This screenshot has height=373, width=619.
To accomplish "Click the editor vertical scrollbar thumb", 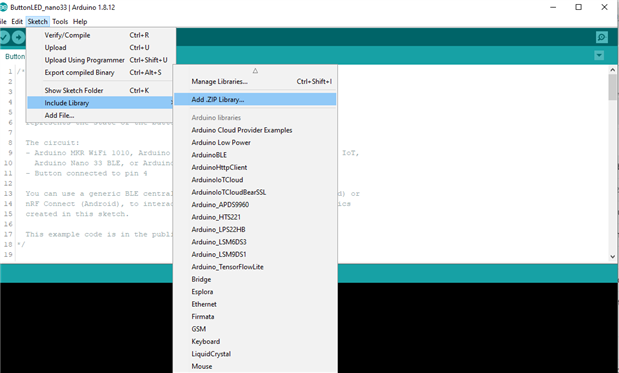I will [x=613, y=87].
